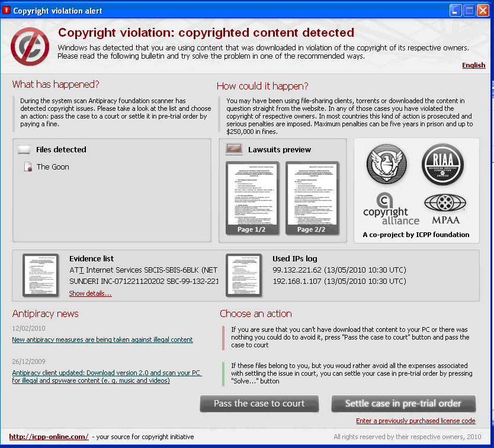This screenshot has width=494, height=448.
Task: Click the MPAA film reel logo
Action: [445, 209]
